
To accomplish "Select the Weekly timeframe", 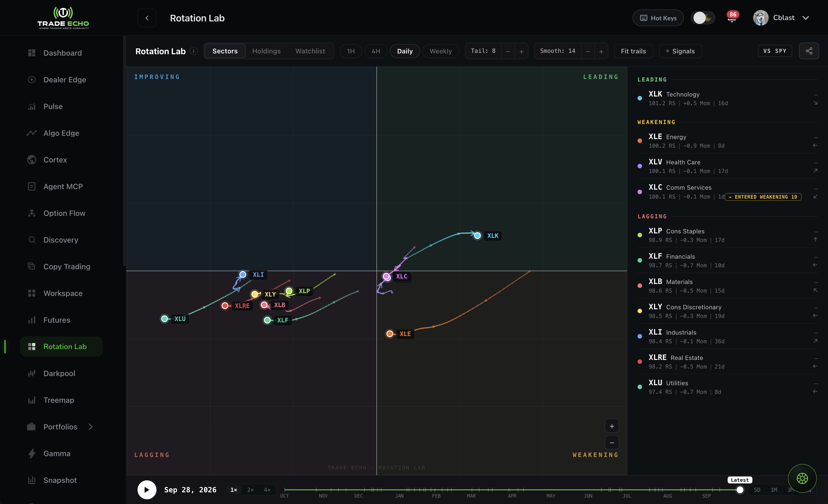I will [x=440, y=51].
